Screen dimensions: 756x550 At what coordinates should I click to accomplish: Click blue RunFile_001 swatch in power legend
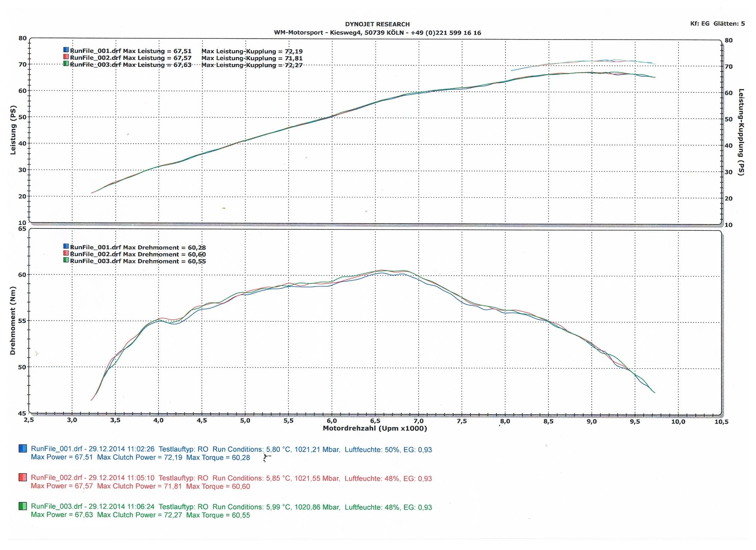pyautogui.click(x=66, y=50)
